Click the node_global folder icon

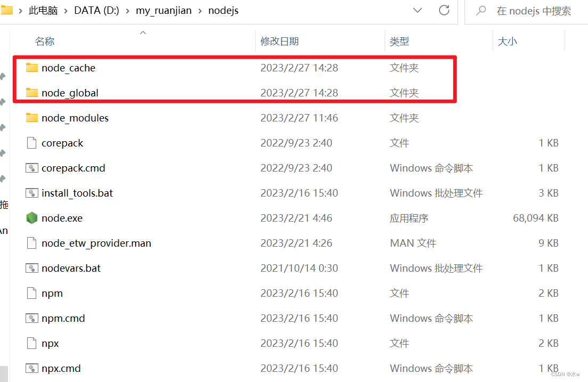[32, 93]
